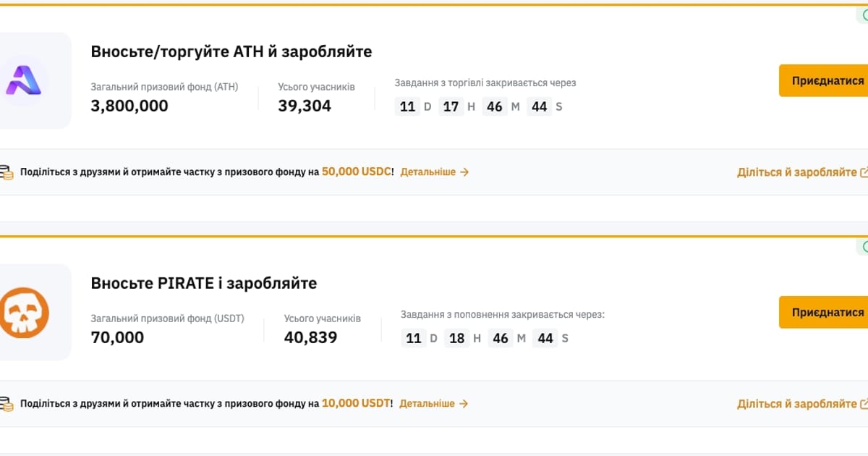
Task: Click the prize fund value 3,800,000
Action: tap(129, 106)
